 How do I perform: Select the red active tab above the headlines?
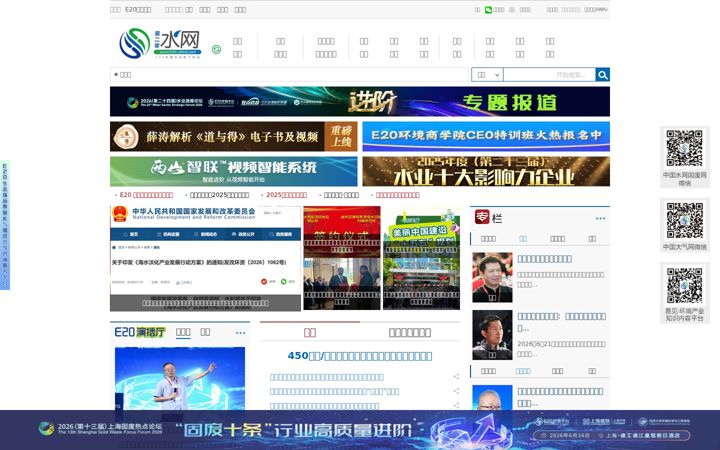(x=310, y=332)
